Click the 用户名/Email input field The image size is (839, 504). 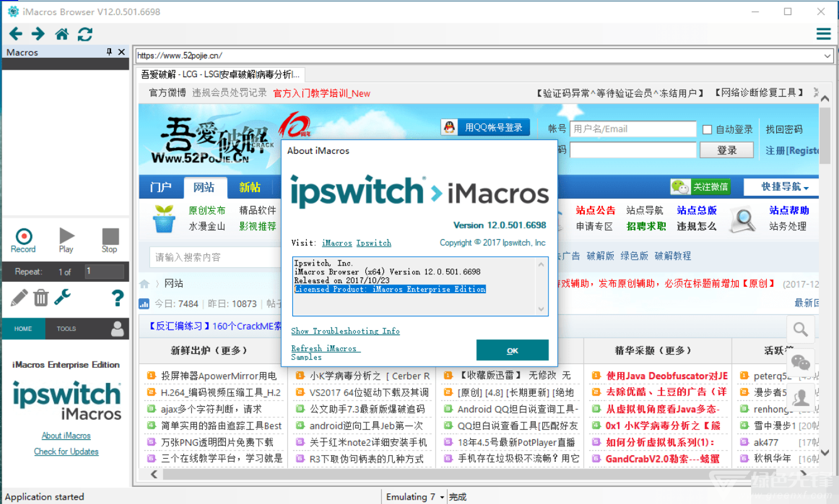pos(633,129)
